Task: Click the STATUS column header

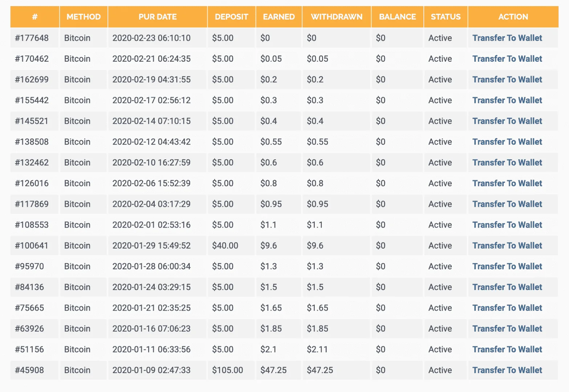Action: coord(446,17)
